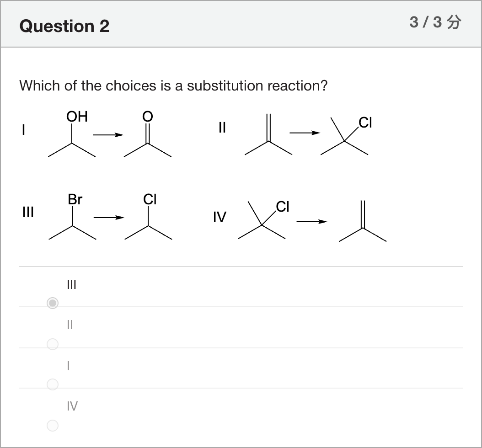Click the Br label in reaction III
The image size is (482, 448).
75,199
